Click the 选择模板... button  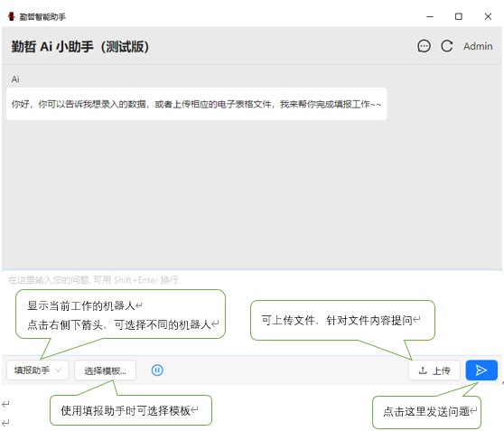[x=105, y=370]
